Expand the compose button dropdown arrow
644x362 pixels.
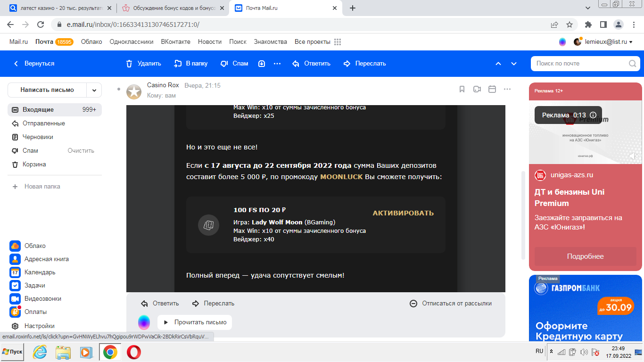(94, 90)
